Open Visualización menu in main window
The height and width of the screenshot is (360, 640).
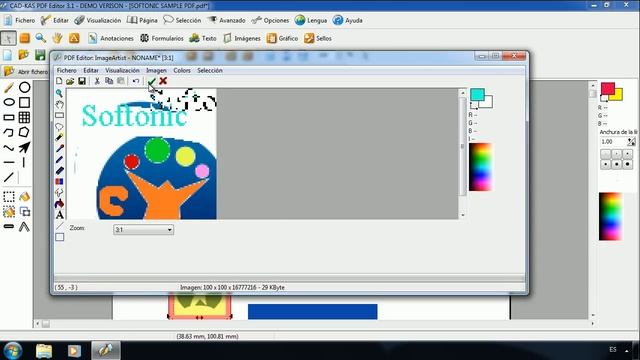[98, 20]
